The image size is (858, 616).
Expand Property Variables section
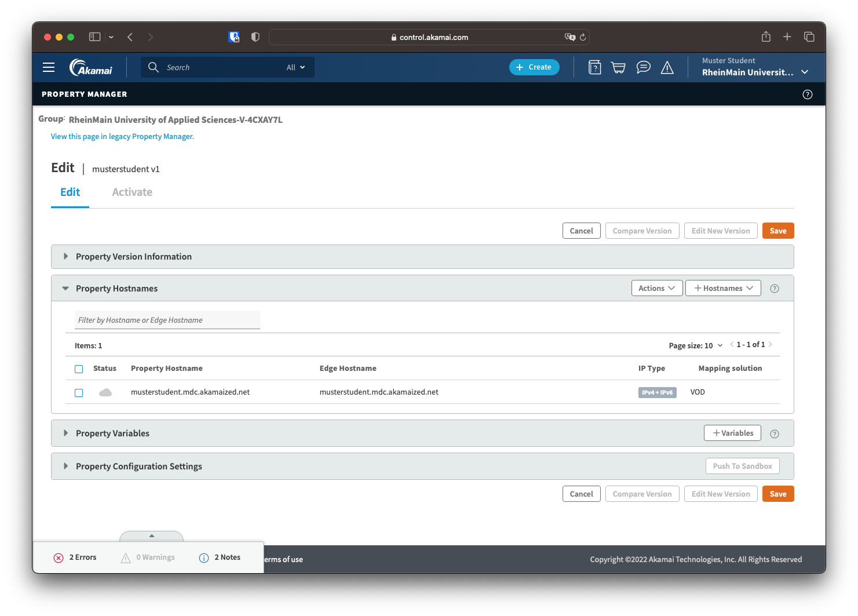[x=65, y=433]
